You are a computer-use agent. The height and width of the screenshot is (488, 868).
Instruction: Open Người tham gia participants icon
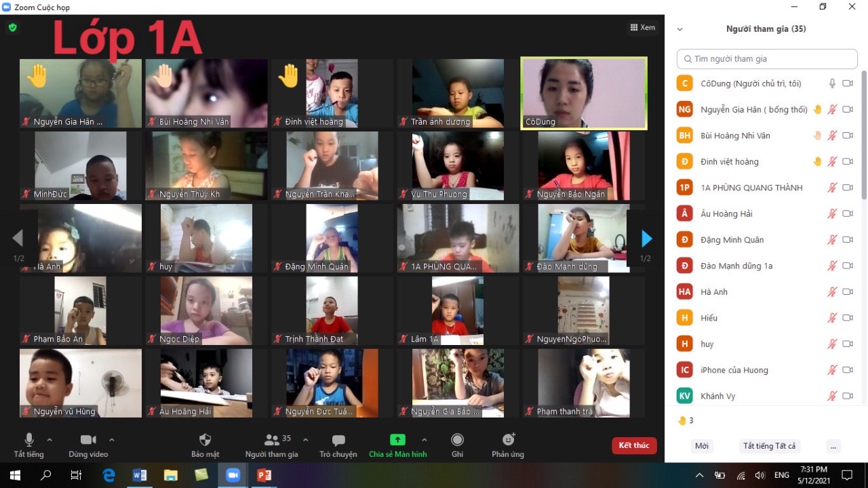[272, 440]
